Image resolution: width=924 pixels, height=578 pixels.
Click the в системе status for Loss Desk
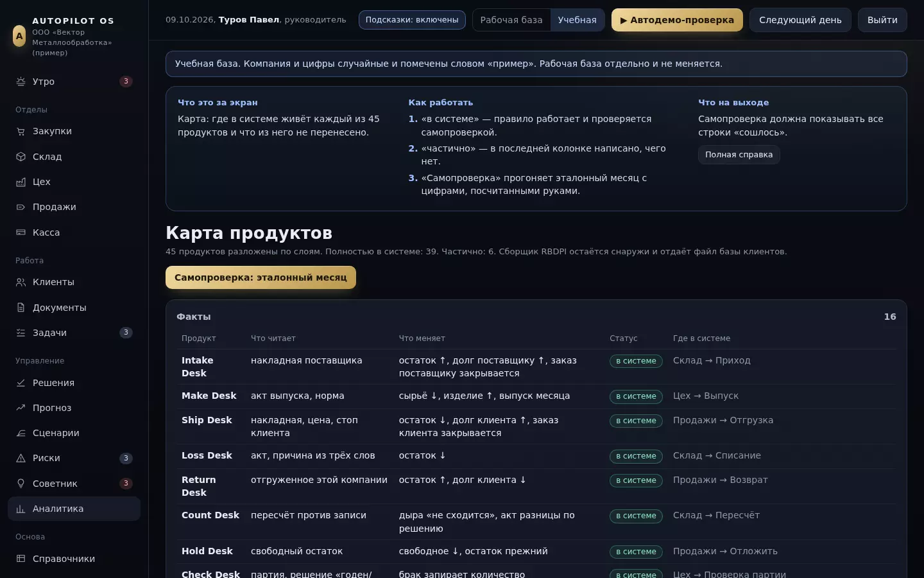pyautogui.click(x=636, y=456)
